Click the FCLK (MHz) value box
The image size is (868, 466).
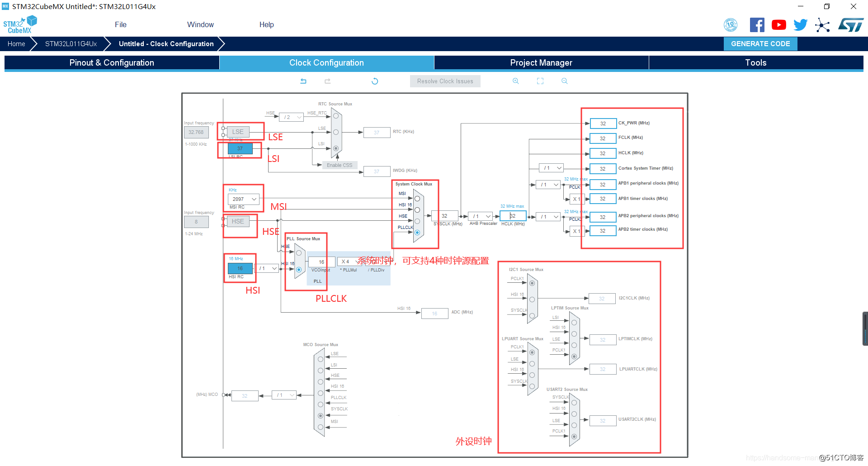tap(603, 138)
